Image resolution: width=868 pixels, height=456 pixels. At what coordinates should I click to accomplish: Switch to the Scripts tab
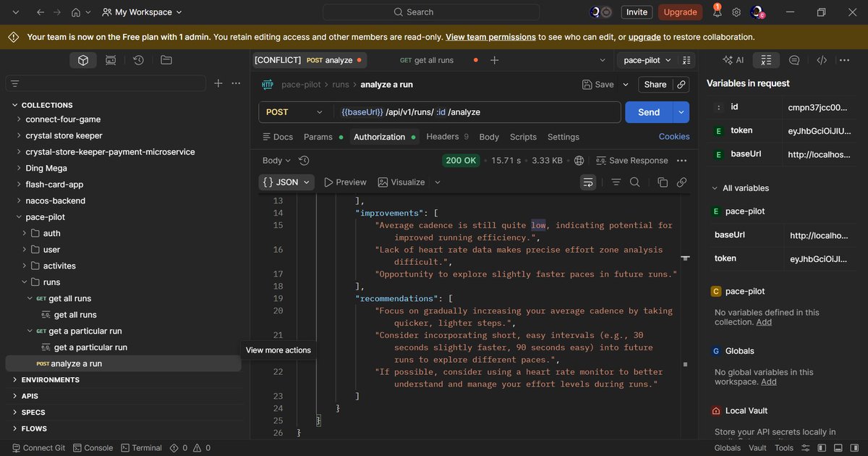pos(523,137)
